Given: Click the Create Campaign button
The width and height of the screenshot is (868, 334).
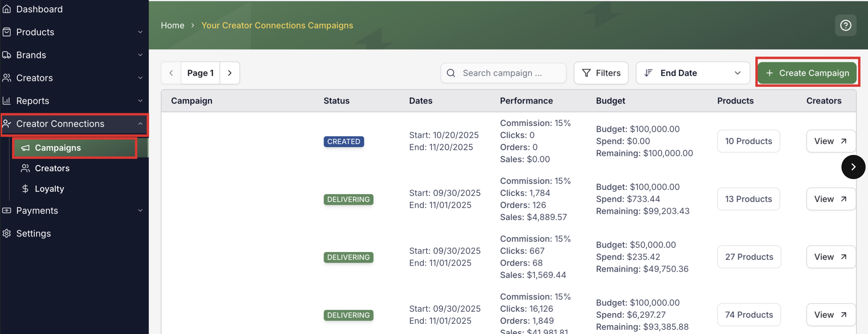Looking at the screenshot, I should (x=807, y=73).
